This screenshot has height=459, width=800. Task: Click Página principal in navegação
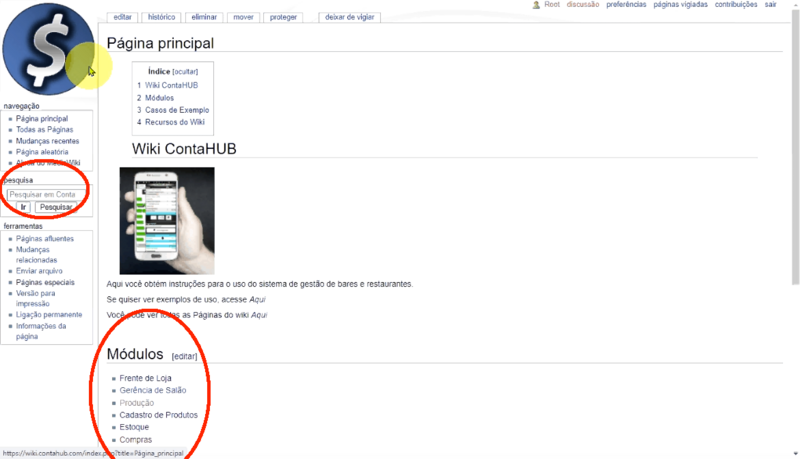[x=42, y=118]
